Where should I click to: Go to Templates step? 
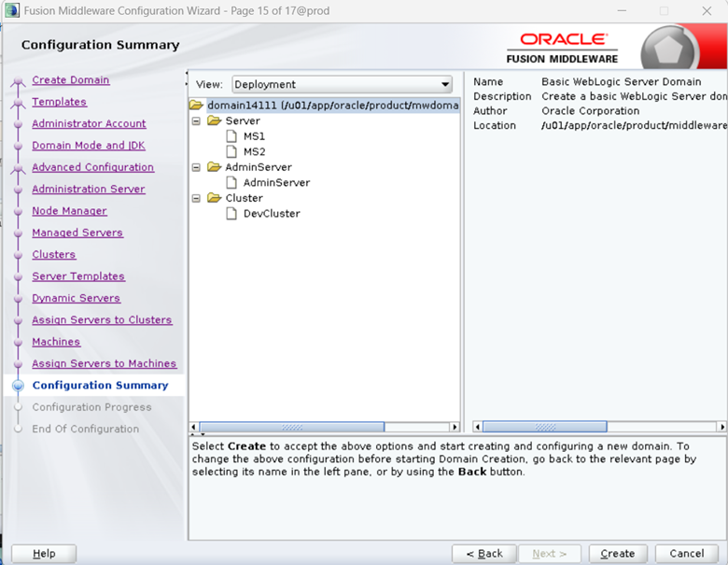tap(59, 102)
